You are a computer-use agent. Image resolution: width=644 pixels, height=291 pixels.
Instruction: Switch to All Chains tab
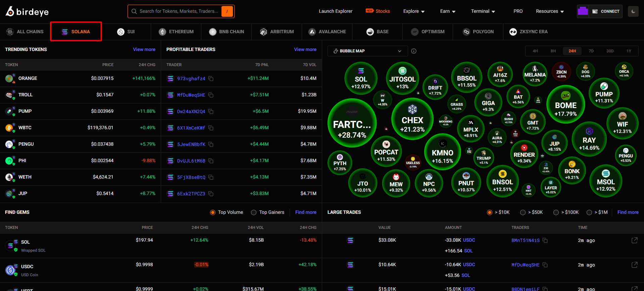tap(25, 32)
